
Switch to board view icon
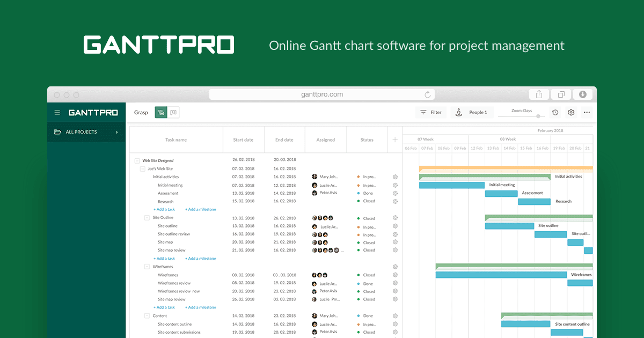coord(173,112)
